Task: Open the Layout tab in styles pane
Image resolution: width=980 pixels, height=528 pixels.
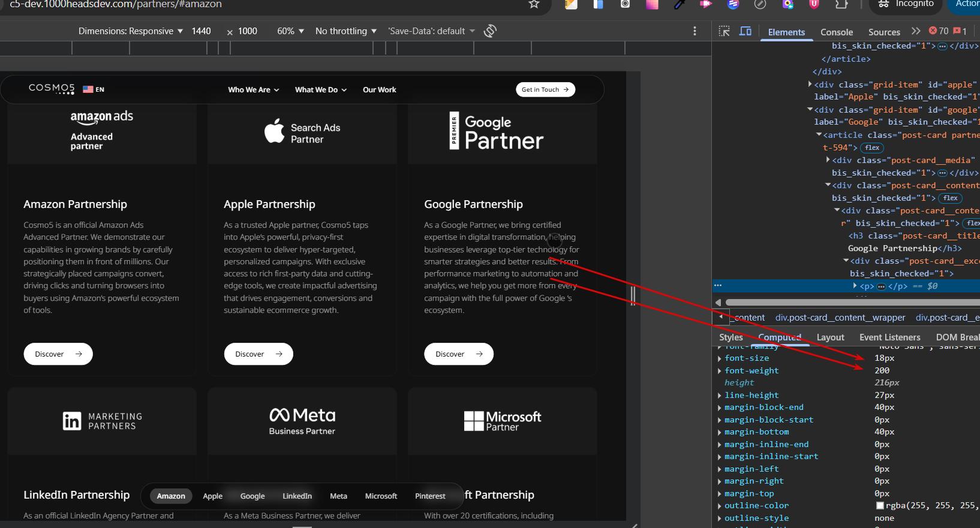Action: pos(830,337)
